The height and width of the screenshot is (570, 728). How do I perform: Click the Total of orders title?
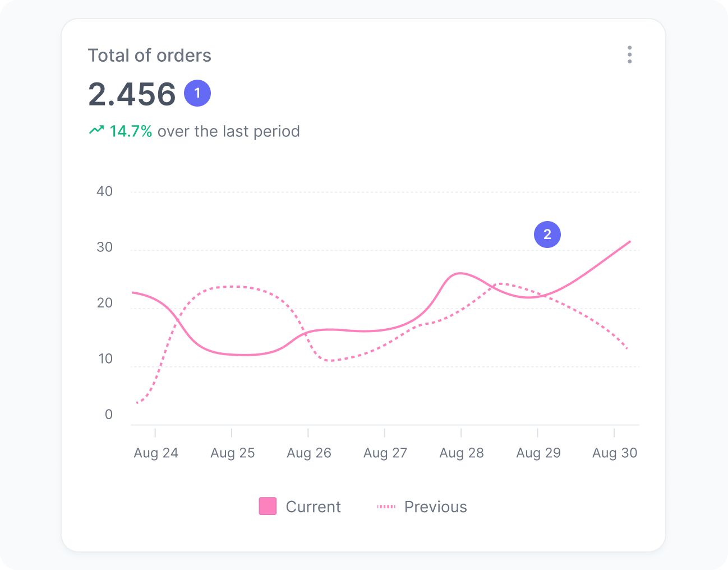[150, 55]
